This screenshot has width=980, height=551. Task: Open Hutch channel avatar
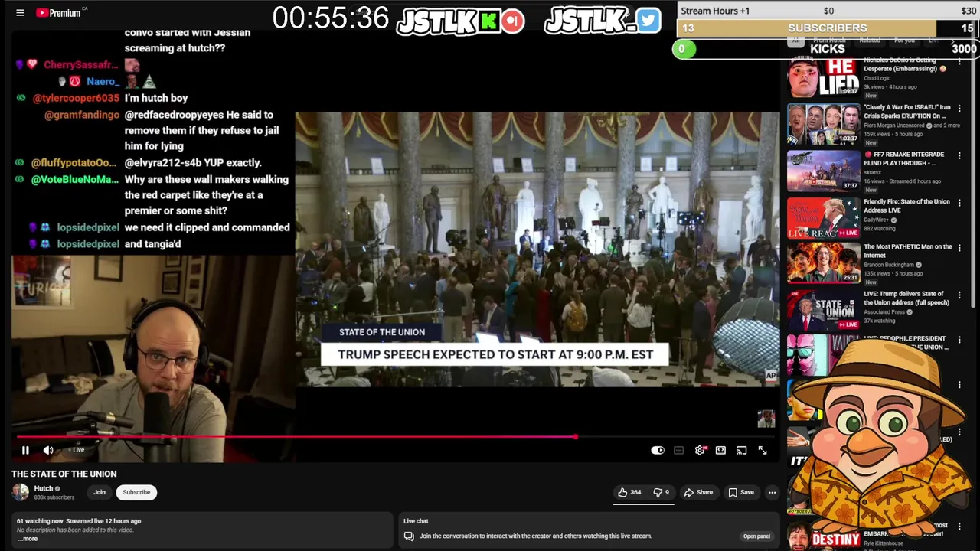(21, 492)
